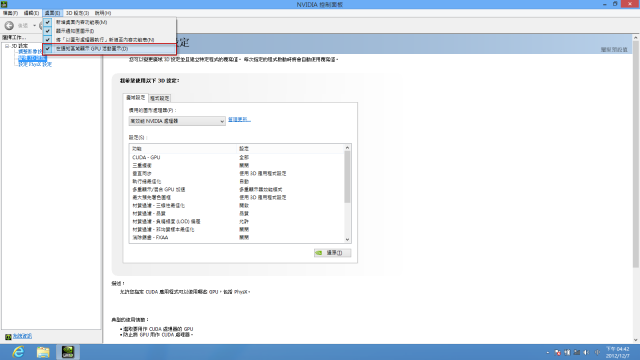Open the clock showing 04:42
640x360 pixels.
pos(618,352)
